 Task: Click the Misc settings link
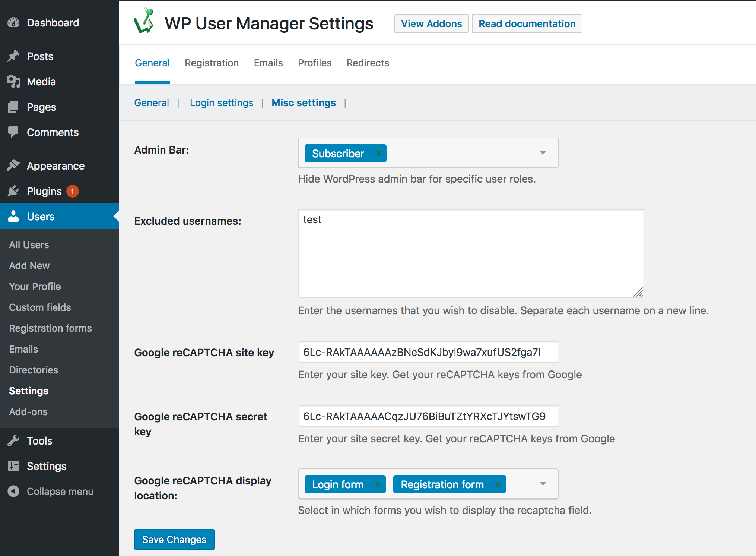[x=304, y=102]
